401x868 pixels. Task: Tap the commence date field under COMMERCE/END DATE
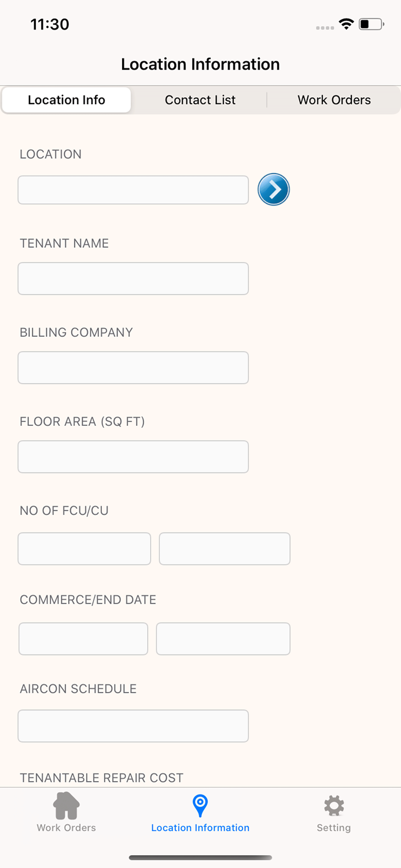pos(83,638)
